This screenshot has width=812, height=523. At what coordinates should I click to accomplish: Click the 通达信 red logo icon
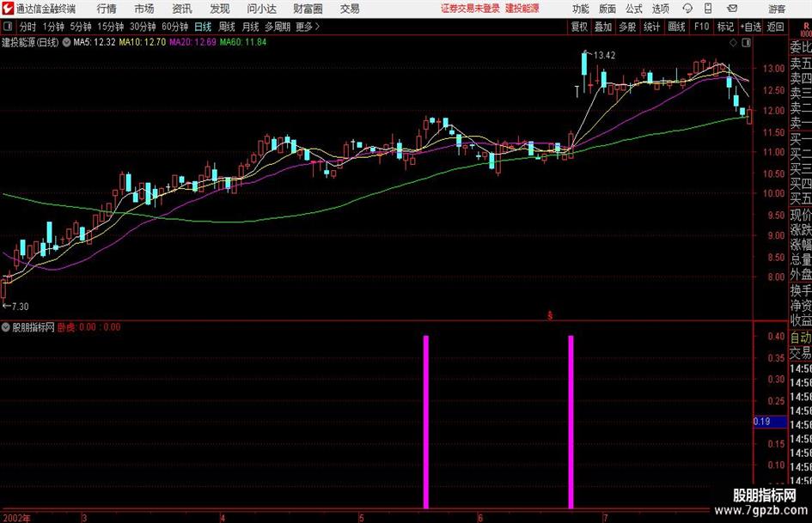click(8, 9)
